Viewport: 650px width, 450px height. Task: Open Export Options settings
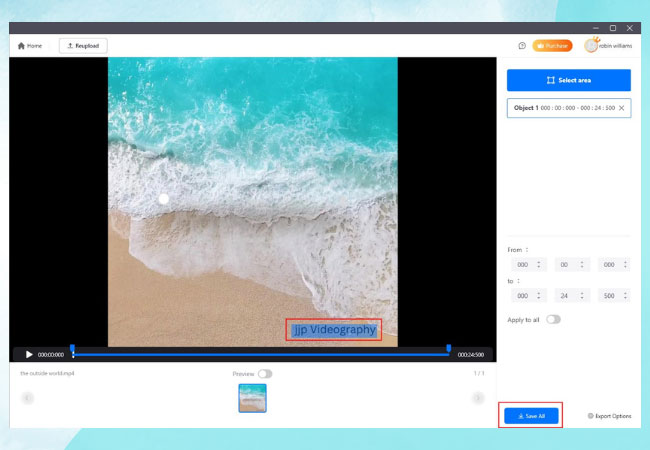(609, 415)
